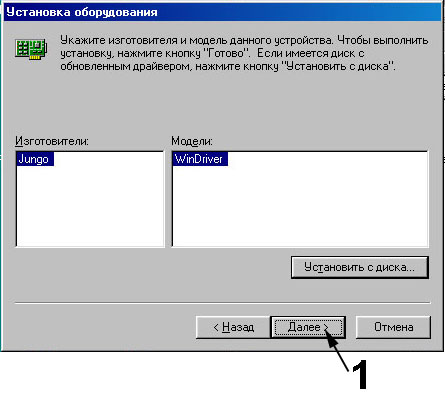Cancel the wizard with Отмена

point(393,327)
